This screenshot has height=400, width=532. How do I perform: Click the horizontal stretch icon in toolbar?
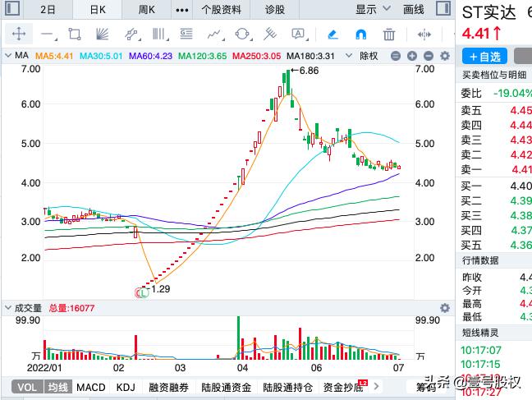[424, 34]
